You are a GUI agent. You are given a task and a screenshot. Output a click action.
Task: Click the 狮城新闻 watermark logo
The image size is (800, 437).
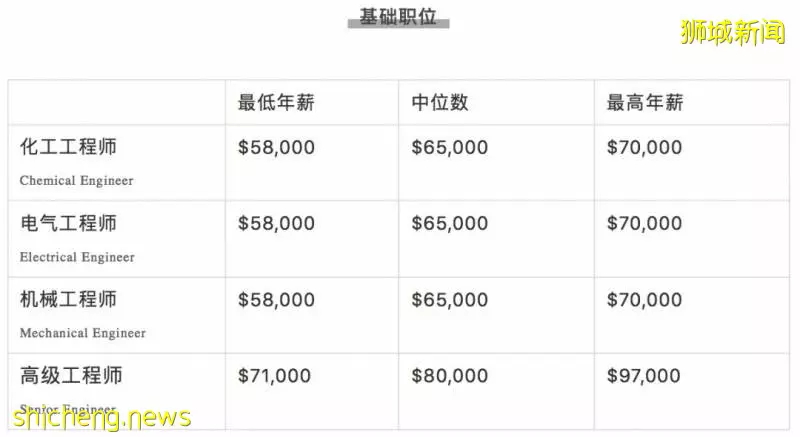733,32
